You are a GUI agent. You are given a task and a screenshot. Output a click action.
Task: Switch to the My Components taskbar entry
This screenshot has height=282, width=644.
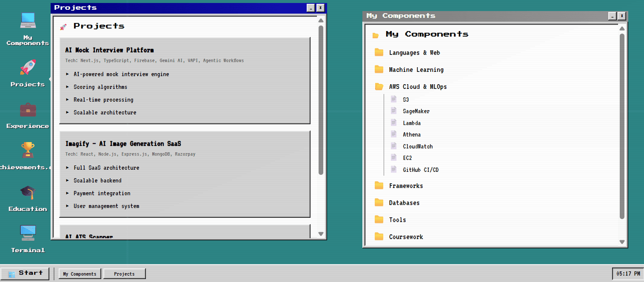80,273
